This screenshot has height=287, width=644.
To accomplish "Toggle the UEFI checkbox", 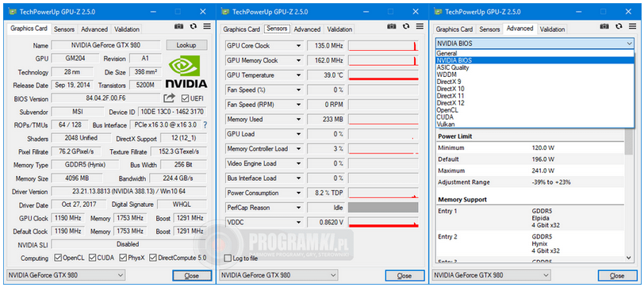I will 186,98.
